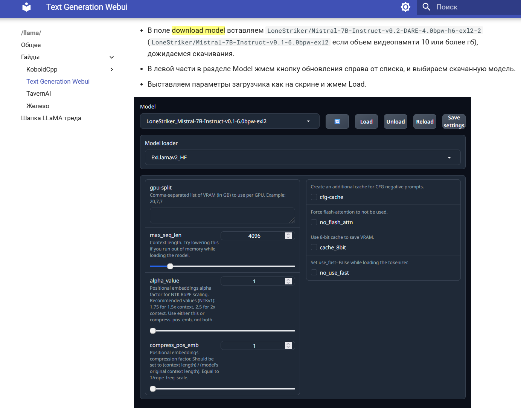This screenshot has height=420, width=521.
Task: Open the Общее page
Action: (x=31, y=45)
